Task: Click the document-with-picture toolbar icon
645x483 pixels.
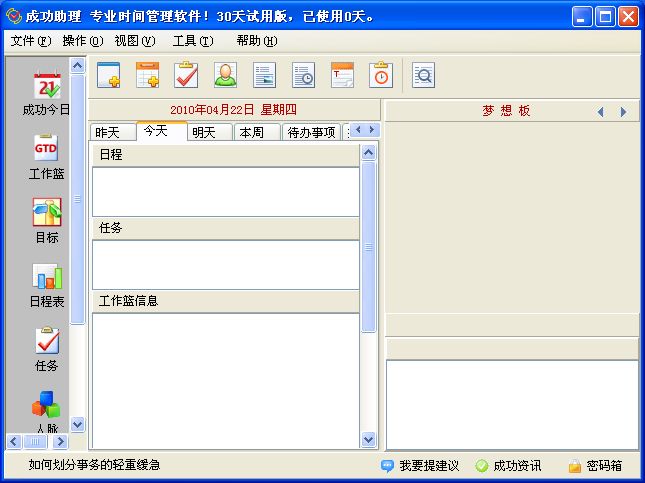Action: (264, 75)
